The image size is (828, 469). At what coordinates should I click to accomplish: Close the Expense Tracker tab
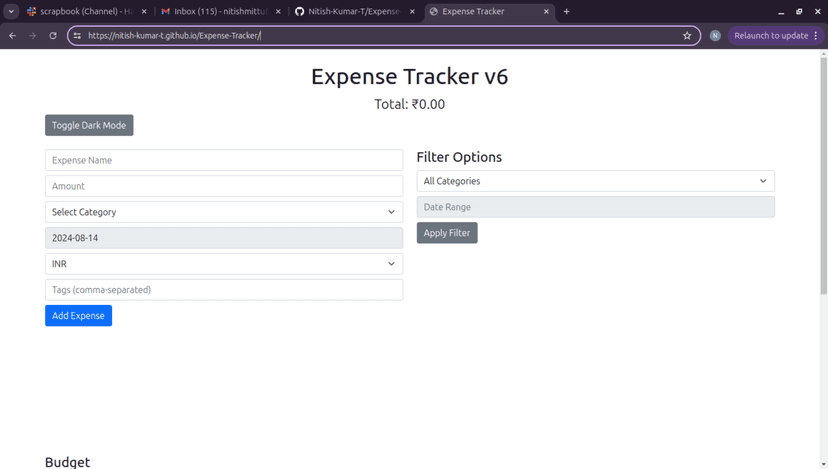tap(547, 11)
